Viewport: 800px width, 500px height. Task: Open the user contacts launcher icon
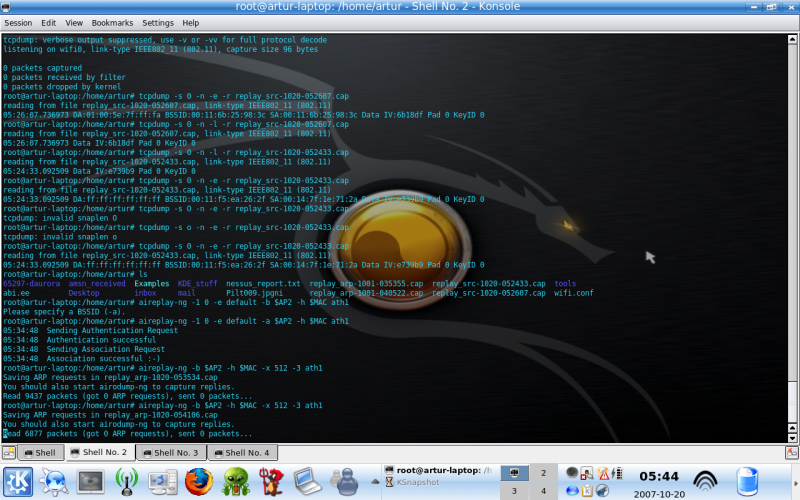pos(344,481)
